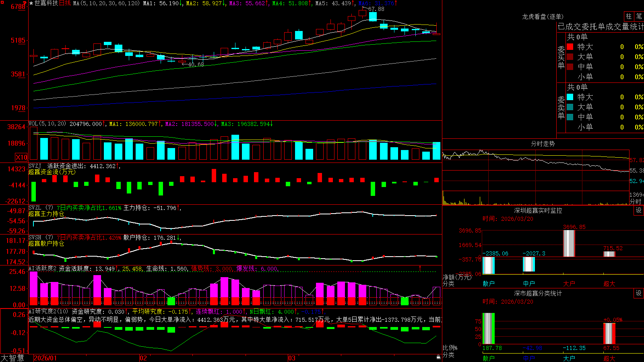Click the red 特大 buy-order color swatch
644x362 pixels.
(570, 47)
